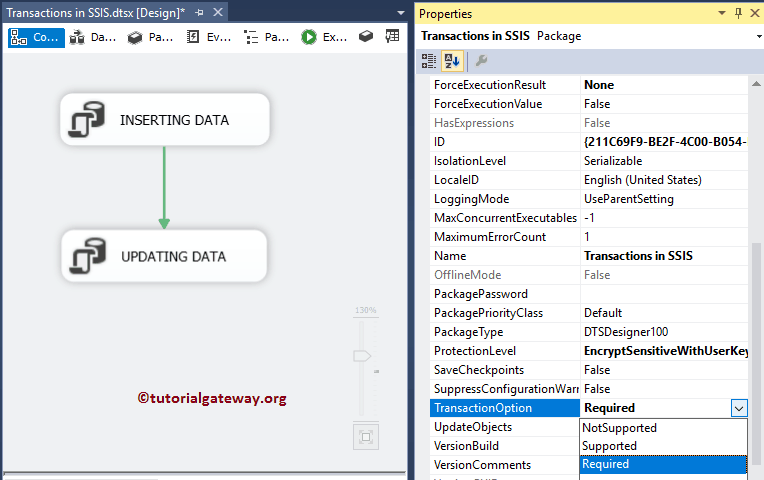Show properties in Categorized view
This screenshot has height=480, width=764.
tap(429, 61)
